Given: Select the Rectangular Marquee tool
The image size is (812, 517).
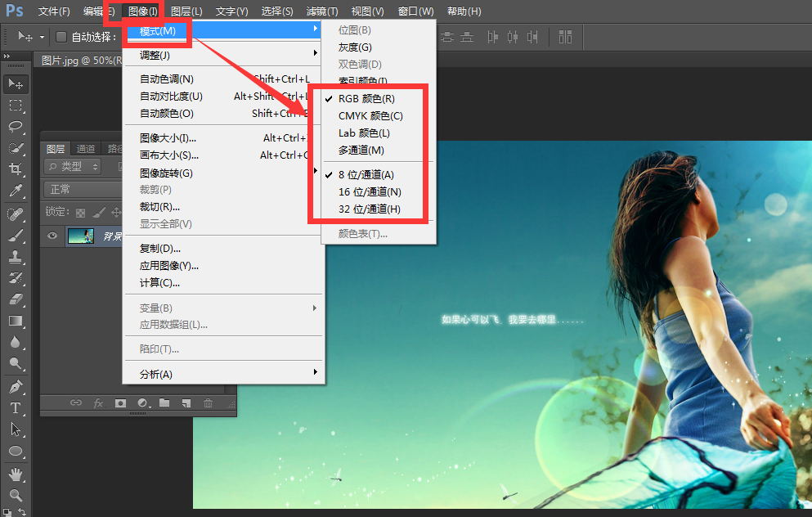Looking at the screenshot, I should [x=16, y=106].
